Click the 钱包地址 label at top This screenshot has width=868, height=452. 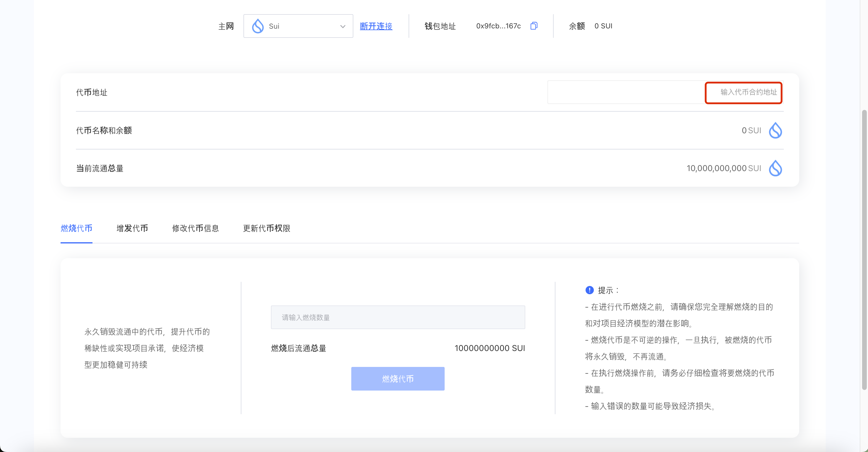[440, 26]
